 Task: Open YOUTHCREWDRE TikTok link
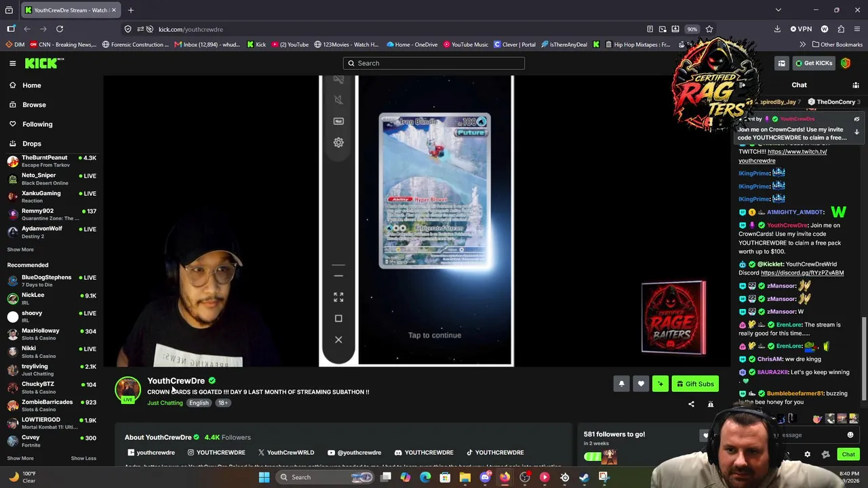tap(495, 453)
